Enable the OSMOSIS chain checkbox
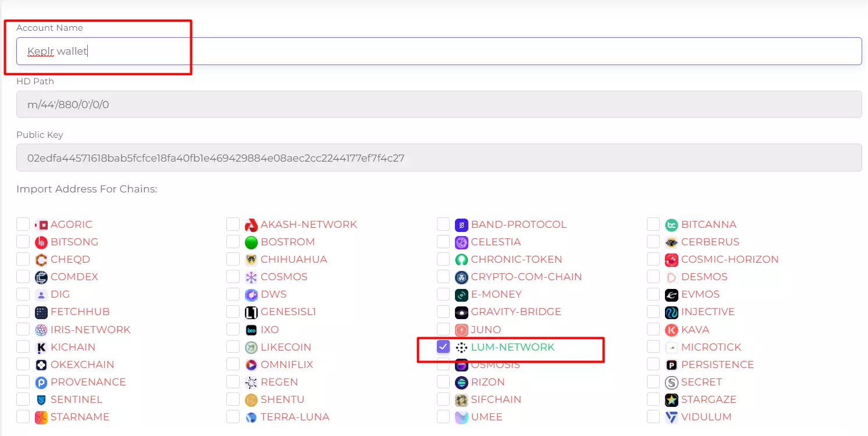 [x=443, y=364]
